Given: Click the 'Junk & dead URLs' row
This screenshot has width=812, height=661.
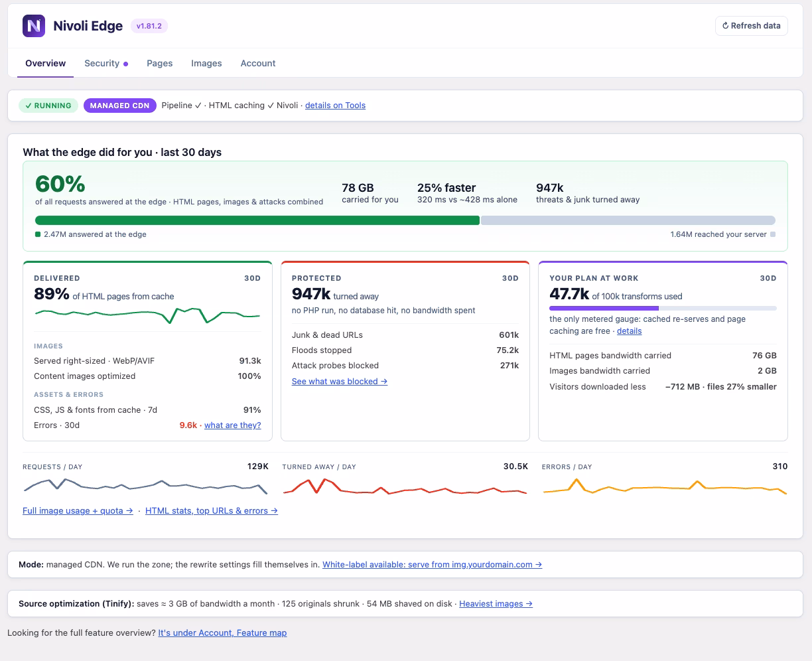Looking at the screenshot, I should coord(405,335).
